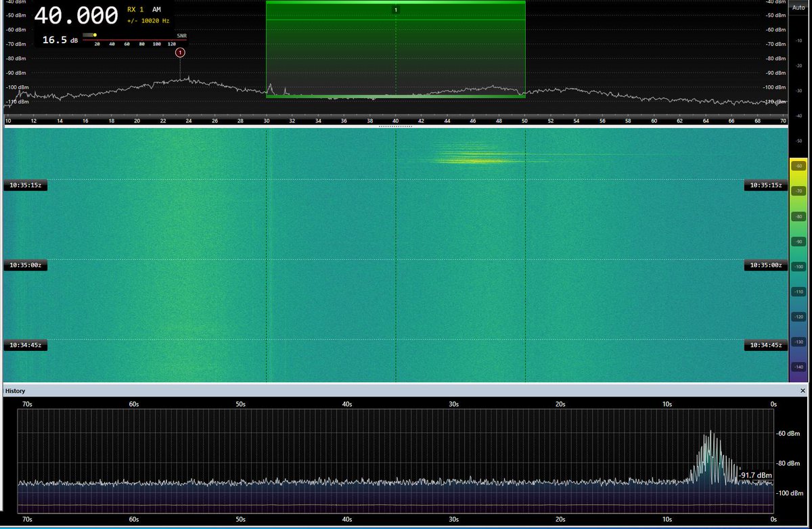Click the yellow dot on SNR meter

[95, 35]
